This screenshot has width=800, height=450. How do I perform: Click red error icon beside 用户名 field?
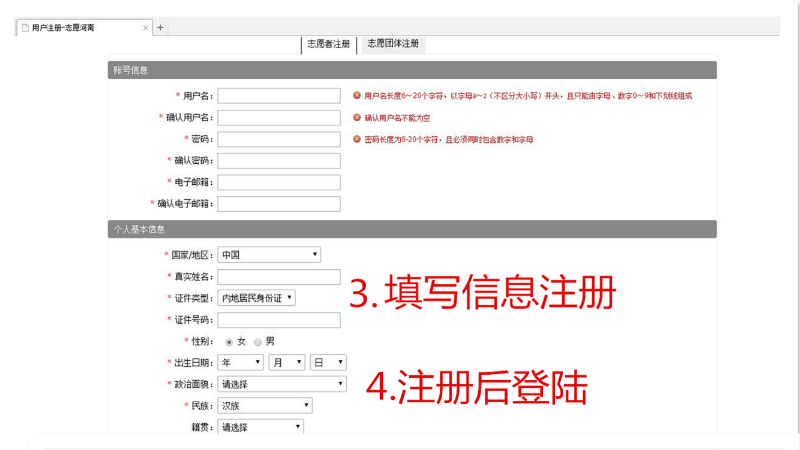tap(357, 96)
